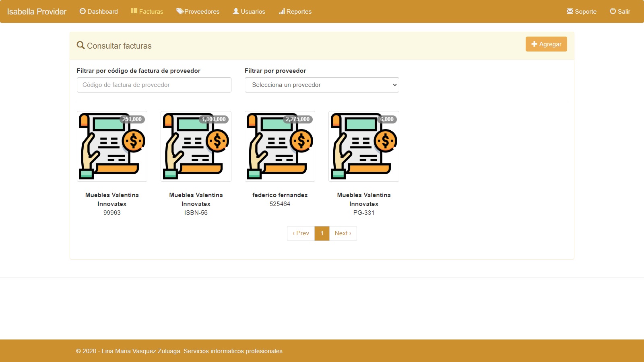Click the Dashboard gauge icon in navbar

[83, 11]
